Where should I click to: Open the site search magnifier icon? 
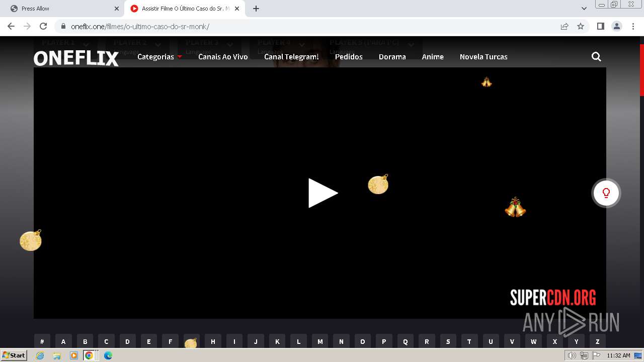pos(596,57)
